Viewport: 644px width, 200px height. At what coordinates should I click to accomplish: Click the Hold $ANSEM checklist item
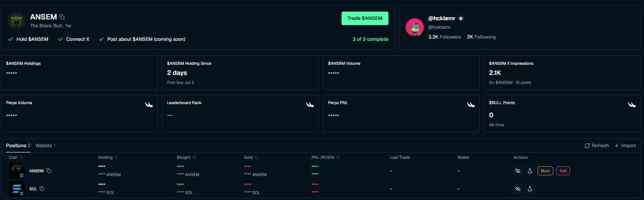(28, 39)
